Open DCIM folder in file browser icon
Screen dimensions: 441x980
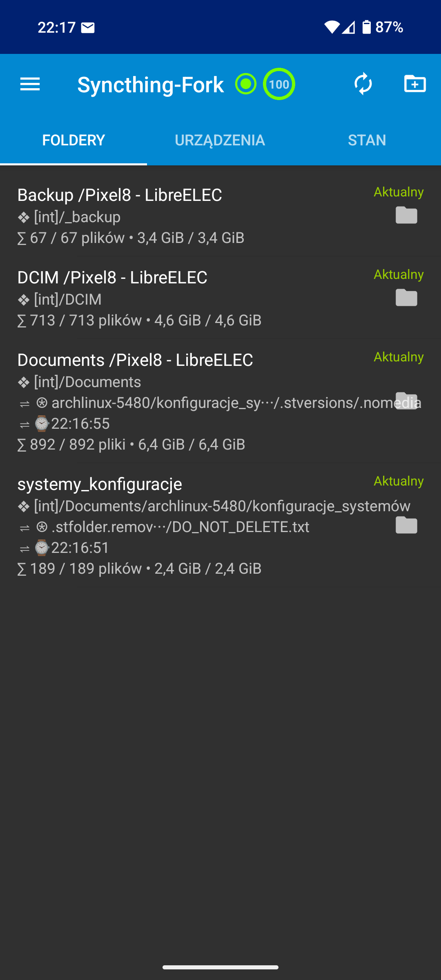(x=406, y=298)
